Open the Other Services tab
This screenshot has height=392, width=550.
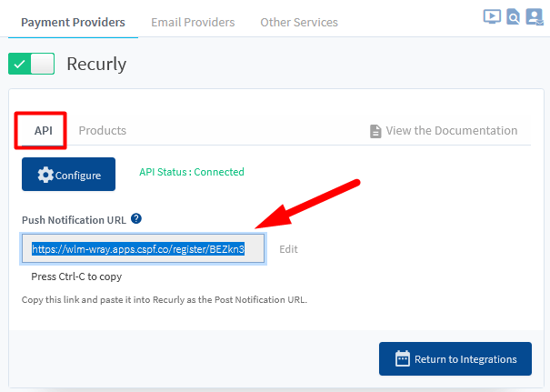pyautogui.click(x=299, y=22)
